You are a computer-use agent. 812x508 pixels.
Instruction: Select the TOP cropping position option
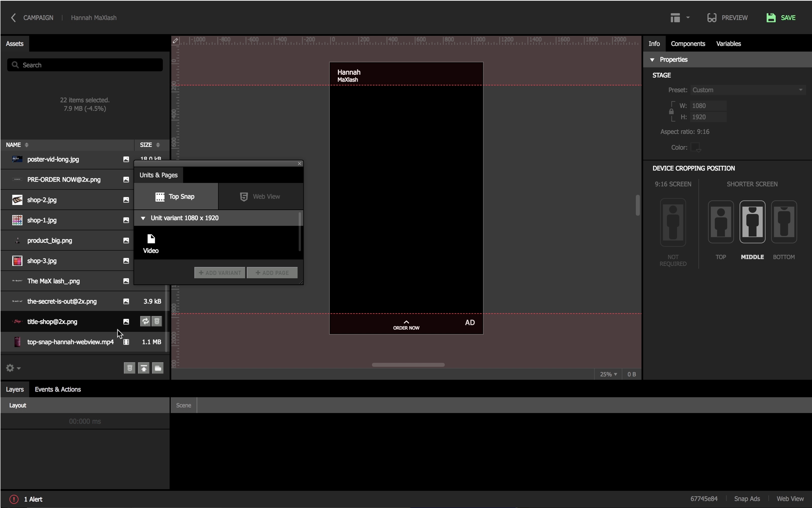(x=720, y=222)
